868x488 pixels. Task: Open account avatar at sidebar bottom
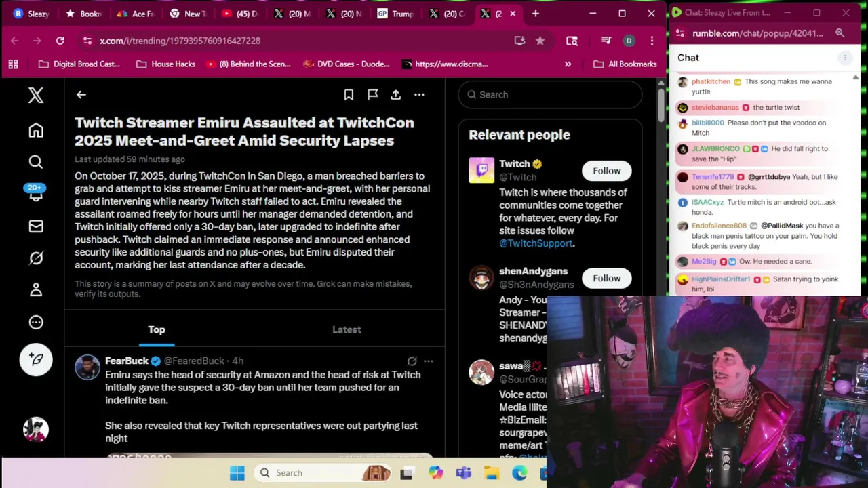[x=36, y=429]
